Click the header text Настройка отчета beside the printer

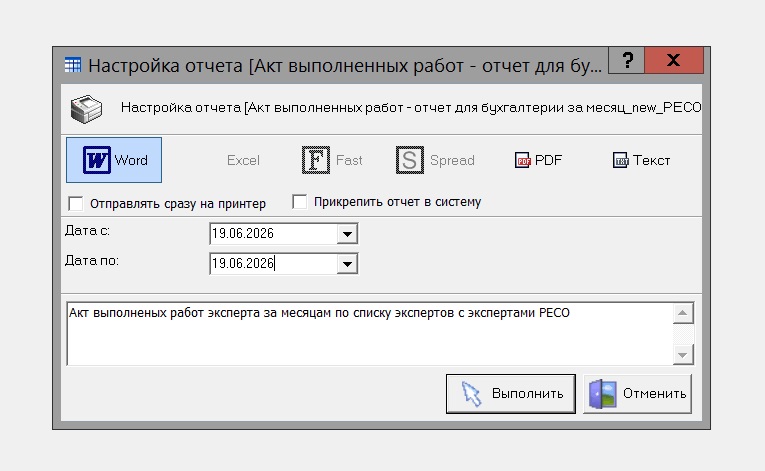411,107
